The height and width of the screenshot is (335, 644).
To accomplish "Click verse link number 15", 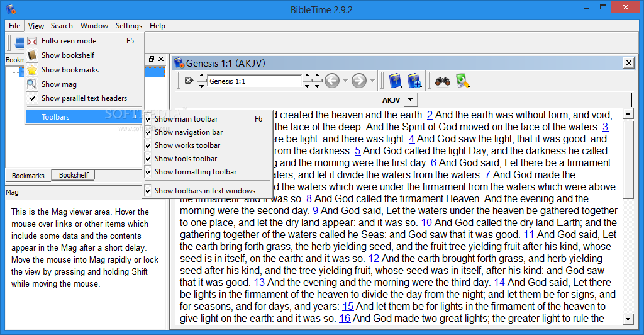I will click(348, 306).
